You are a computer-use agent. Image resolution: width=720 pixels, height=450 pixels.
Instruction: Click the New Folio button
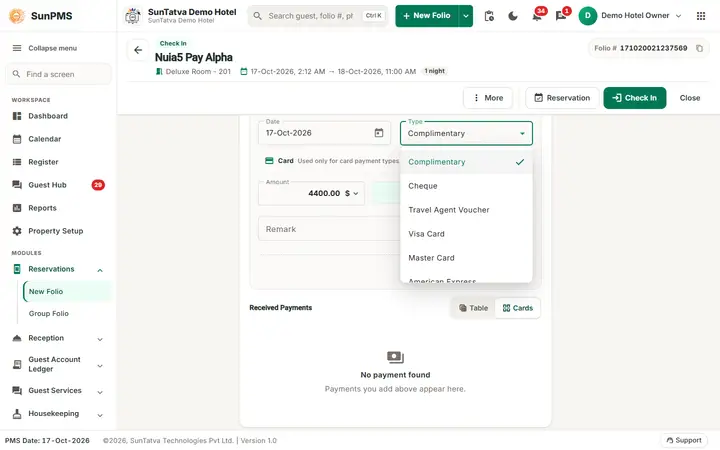pyautogui.click(x=427, y=16)
